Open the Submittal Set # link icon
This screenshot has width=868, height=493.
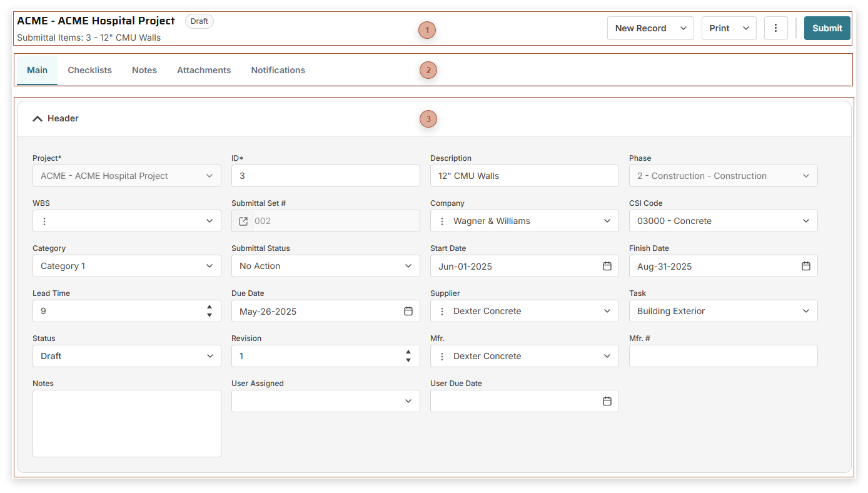pyautogui.click(x=244, y=221)
